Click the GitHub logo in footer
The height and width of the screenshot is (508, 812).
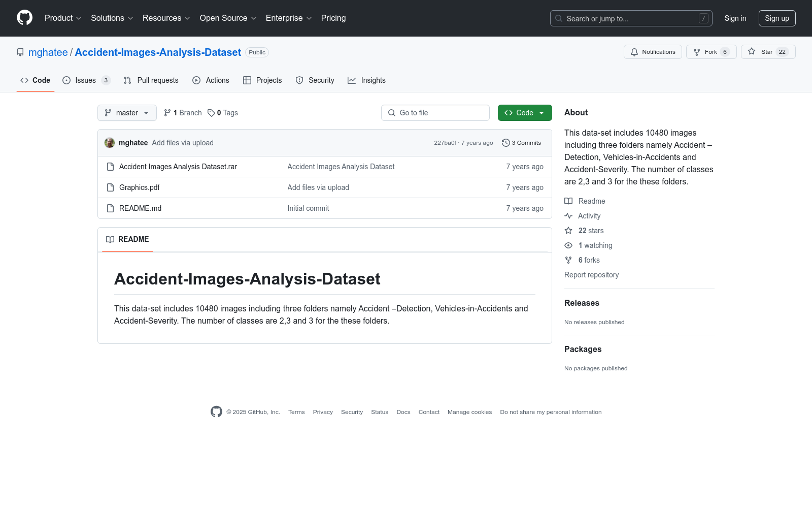coord(217,412)
